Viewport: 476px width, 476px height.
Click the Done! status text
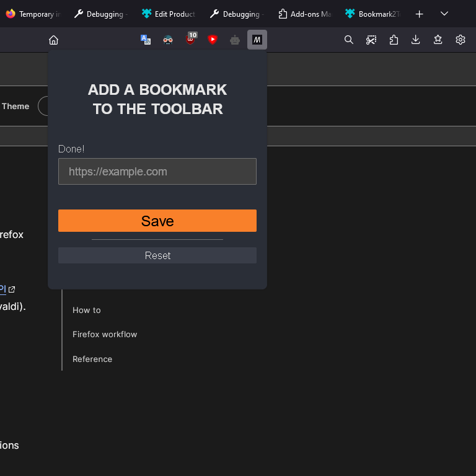click(71, 149)
